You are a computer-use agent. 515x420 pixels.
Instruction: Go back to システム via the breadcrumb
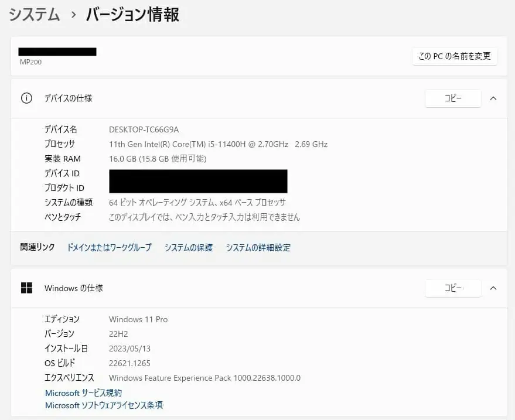coord(34,15)
